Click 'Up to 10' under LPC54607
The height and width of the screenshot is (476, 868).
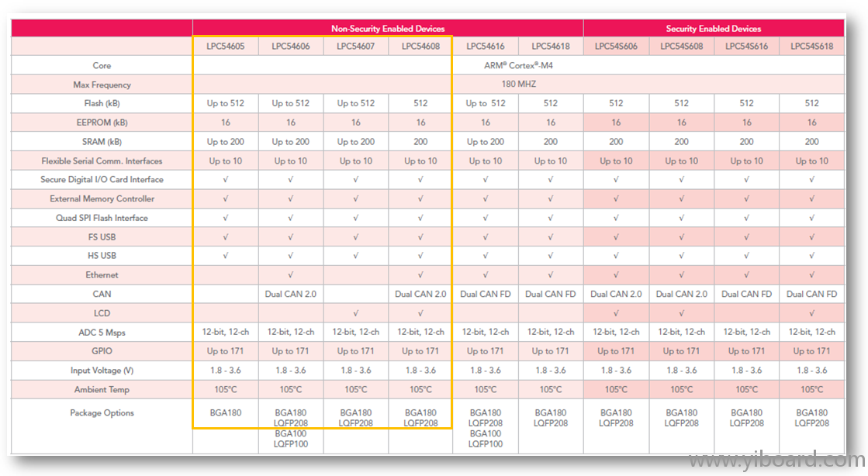pos(355,161)
